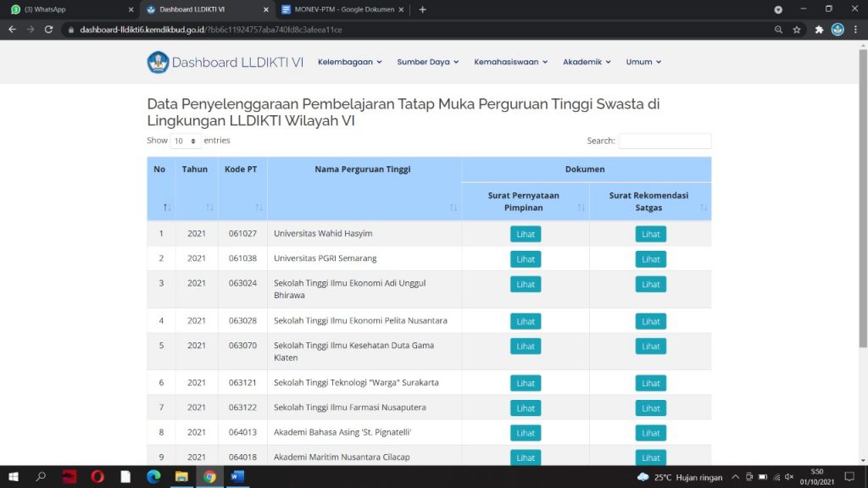View Surat Rekomendasi Satgas for Universitas PGRI Semarang
The width and height of the screenshot is (868, 488).
650,259
